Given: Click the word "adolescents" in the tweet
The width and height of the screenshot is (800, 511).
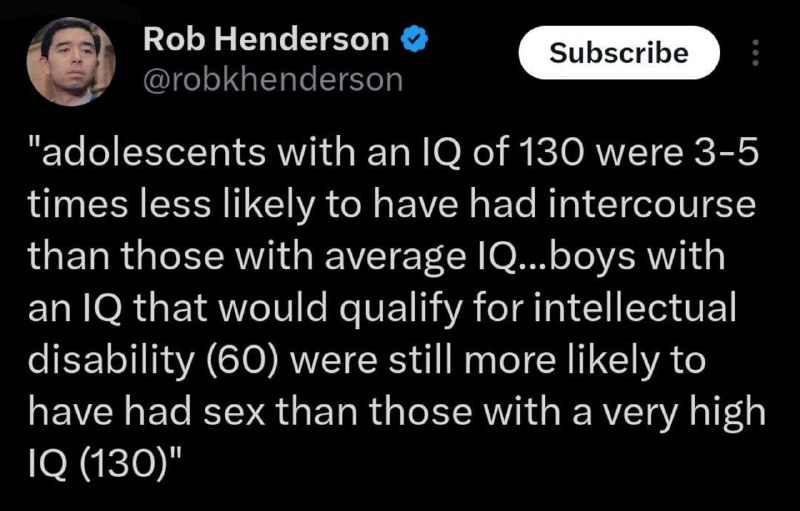Looking at the screenshot, I should pyautogui.click(x=154, y=152).
